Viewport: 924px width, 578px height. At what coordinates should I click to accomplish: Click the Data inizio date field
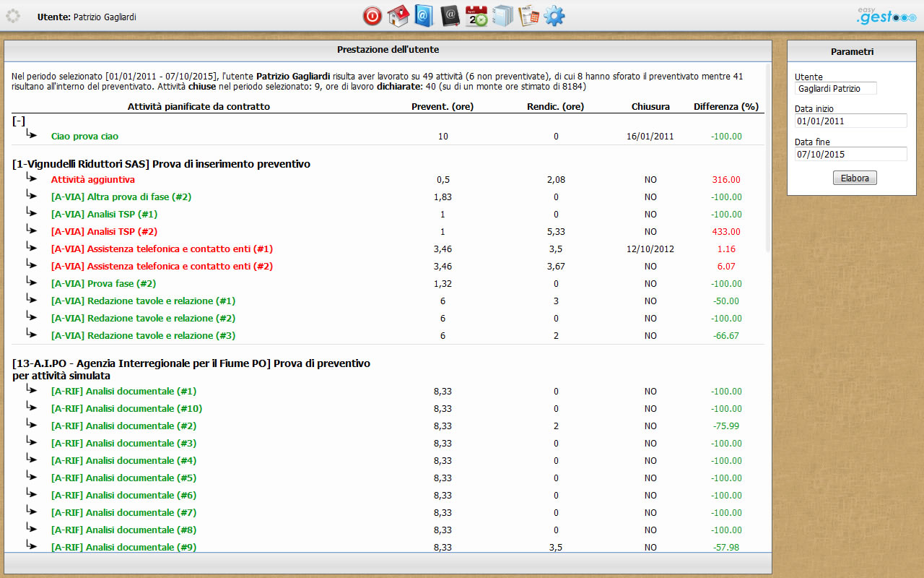pyautogui.click(x=851, y=121)
